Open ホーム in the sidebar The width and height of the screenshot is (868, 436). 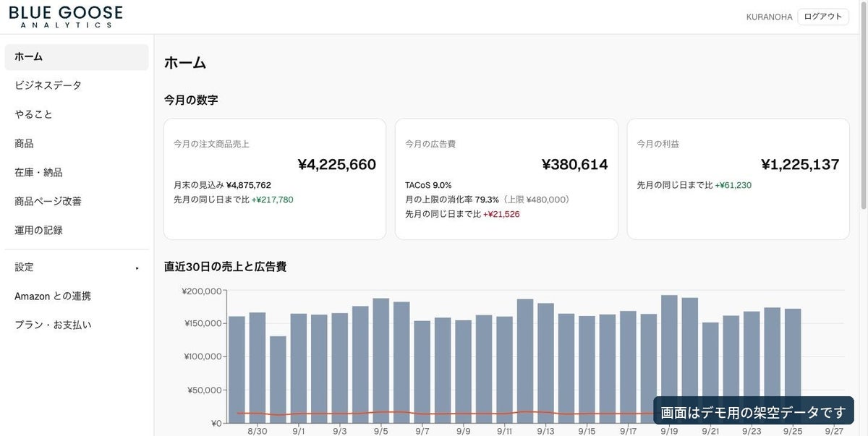(77, 57)
